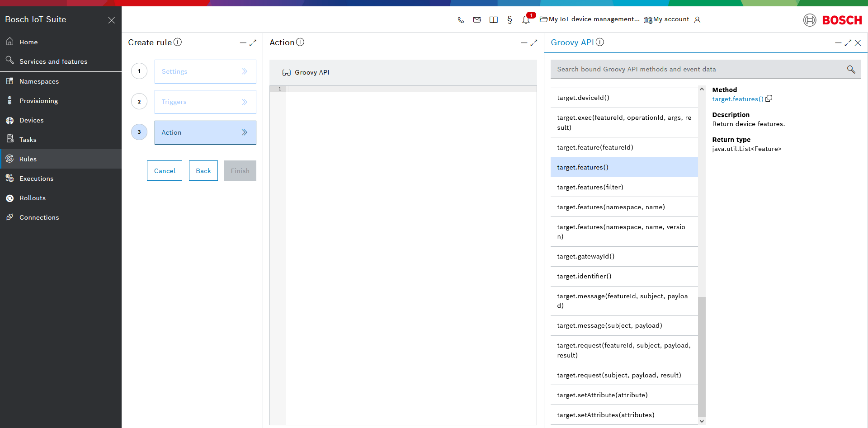Select target.setAttributes(attributes) method
Screen dimensions: 868x428
coord(624,415)
